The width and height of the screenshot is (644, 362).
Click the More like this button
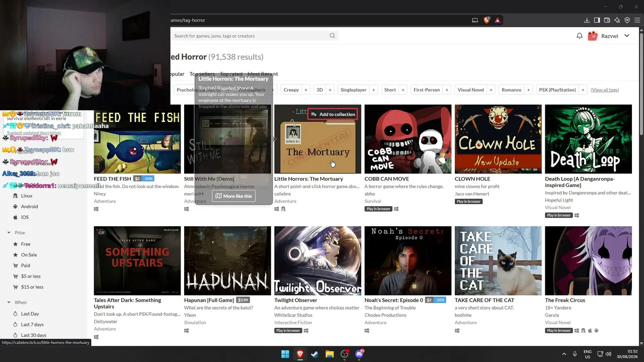233,196
